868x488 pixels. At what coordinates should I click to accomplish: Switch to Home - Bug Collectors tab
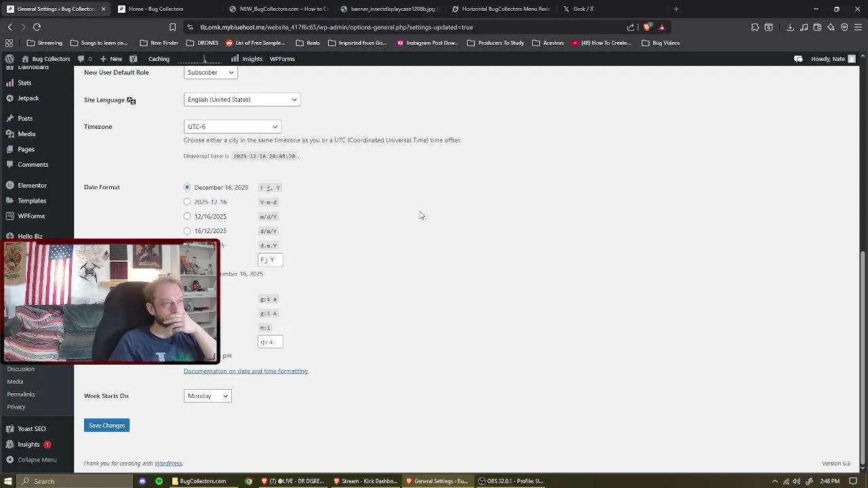tap(155, 9)
